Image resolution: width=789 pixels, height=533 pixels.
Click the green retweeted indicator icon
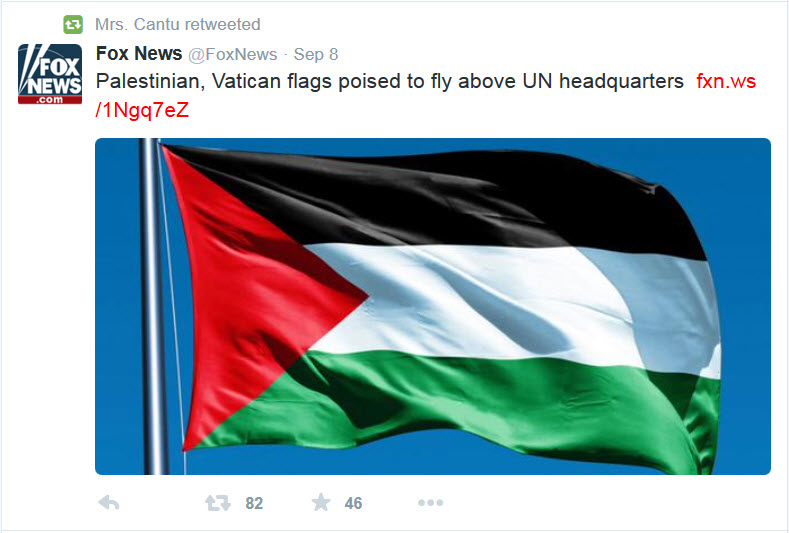[73, 24]
